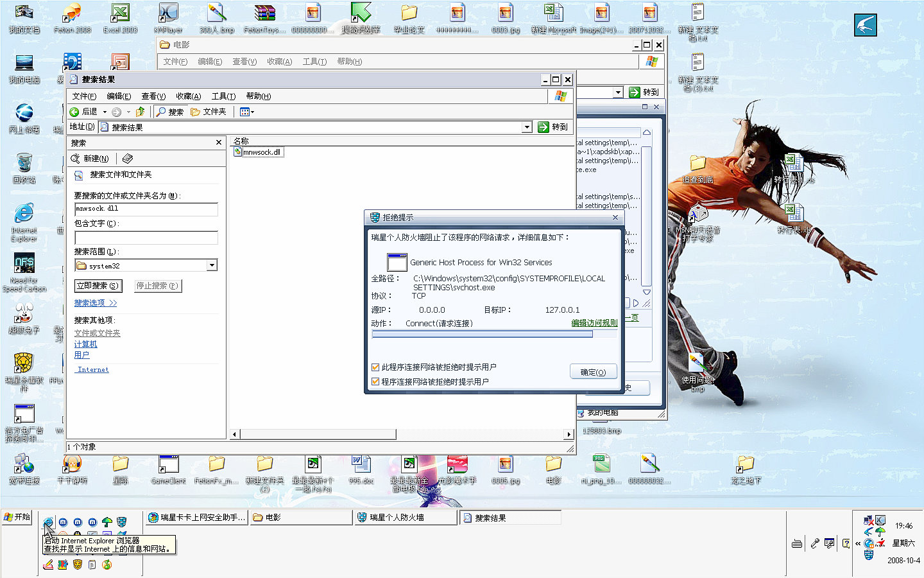The image size is (924, 578).
Task: Open the 查看(V) menu in search window
Action: 153,96
